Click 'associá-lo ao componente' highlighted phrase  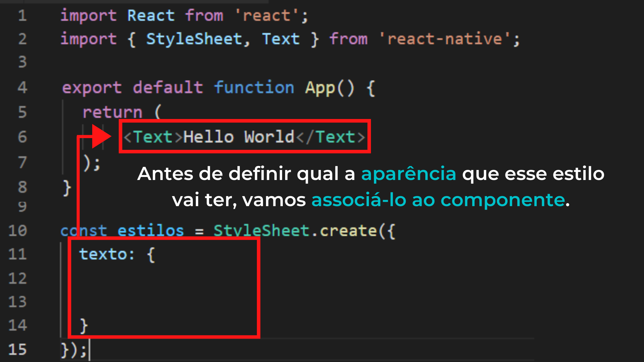438,200
